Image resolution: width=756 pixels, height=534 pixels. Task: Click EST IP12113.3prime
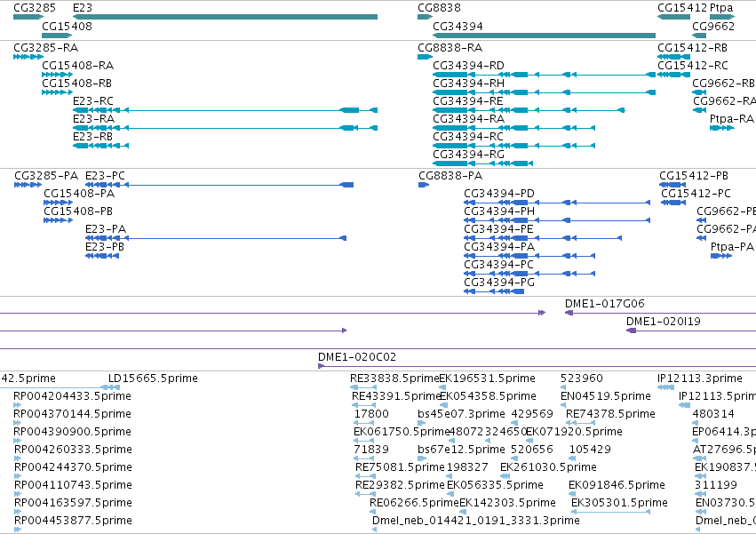coord(700,379)
